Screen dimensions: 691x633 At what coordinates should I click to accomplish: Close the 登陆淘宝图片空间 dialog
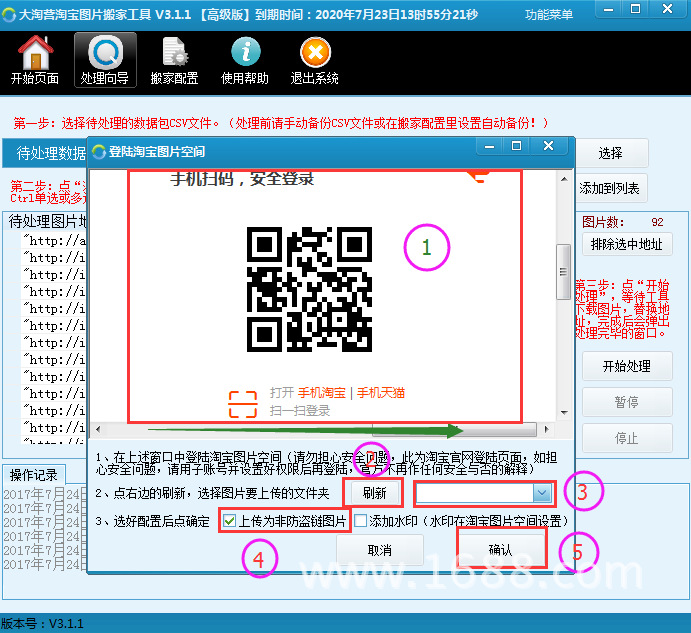coord(548,146)
